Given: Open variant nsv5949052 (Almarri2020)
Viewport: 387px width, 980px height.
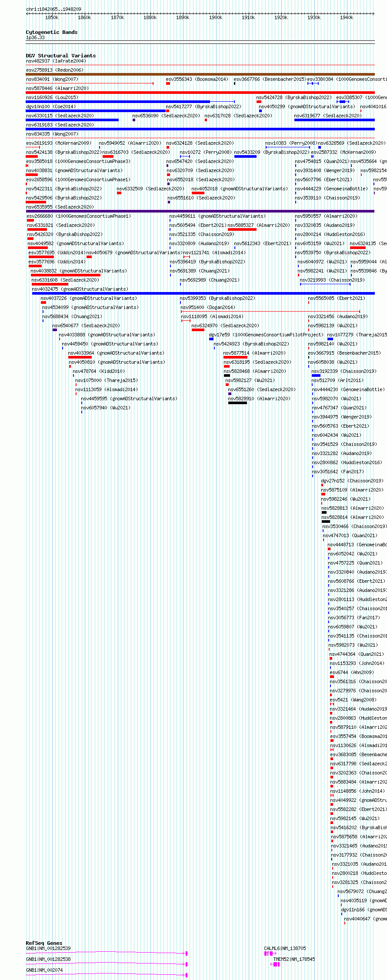Looking at the screenshot, I should 130,143.
